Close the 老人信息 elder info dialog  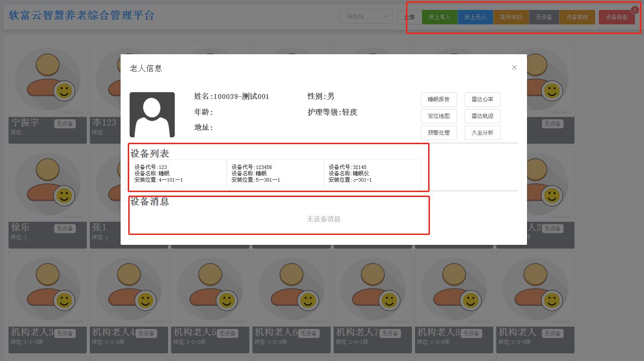tap(514, 67)
